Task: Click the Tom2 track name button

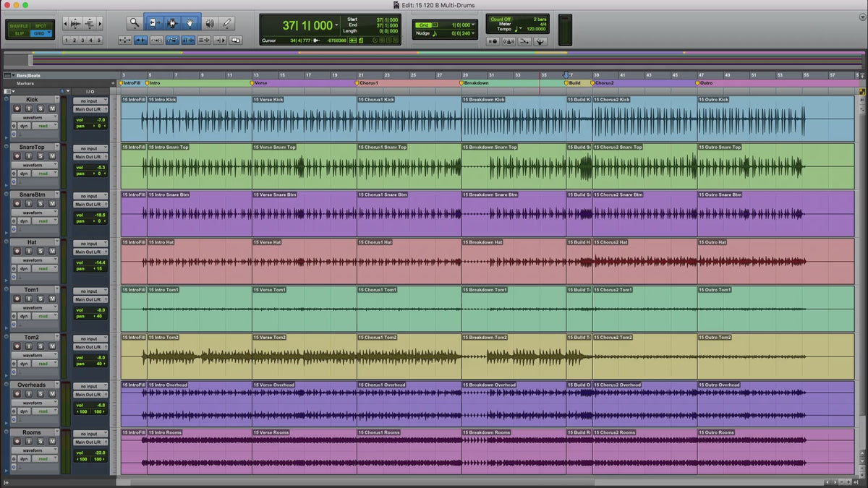Action: pos(32,338)
